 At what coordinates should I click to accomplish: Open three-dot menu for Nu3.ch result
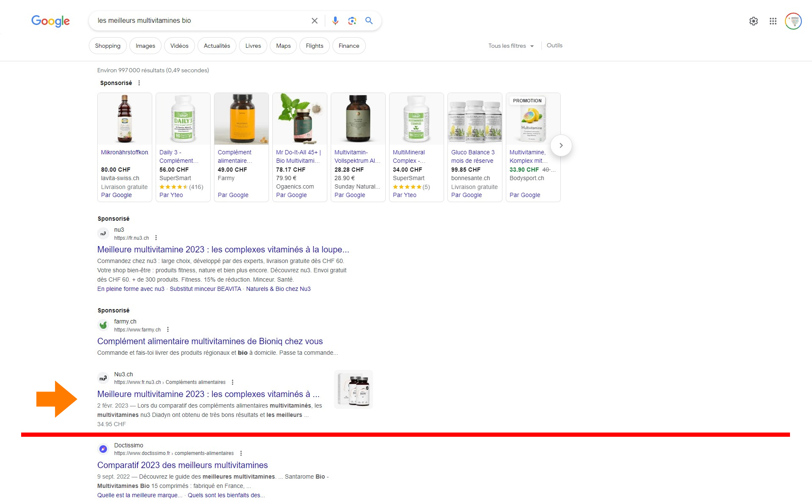233,382
